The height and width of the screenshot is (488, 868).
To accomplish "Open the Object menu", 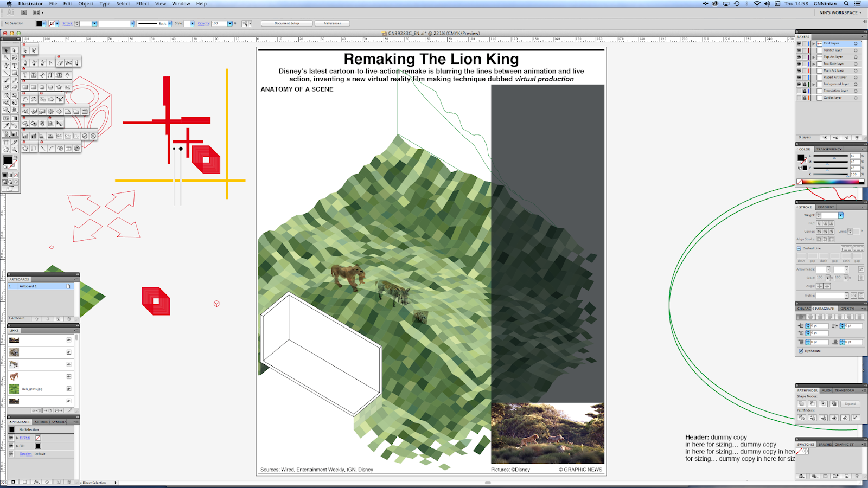I will click(x=86, y=4).
